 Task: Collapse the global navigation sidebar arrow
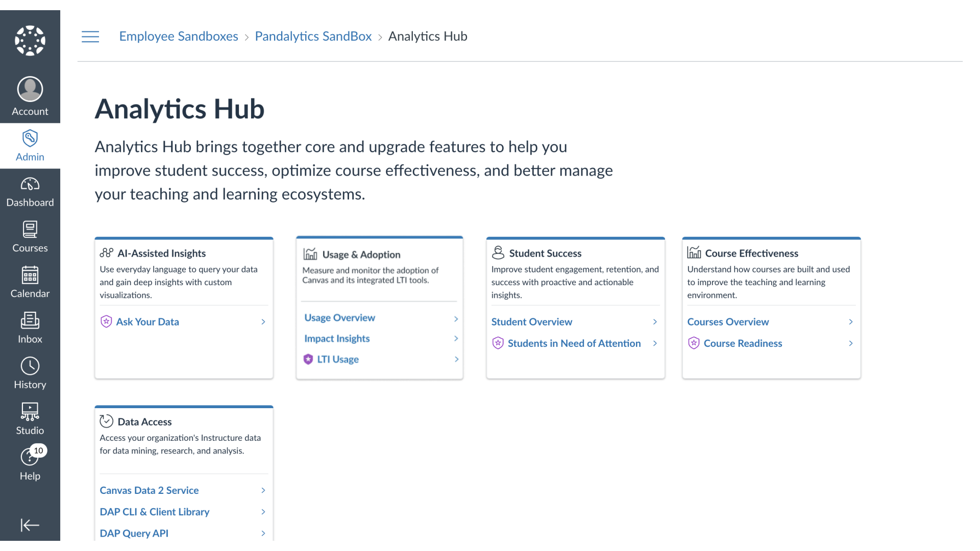pyautogui.click(x=30, y=525)
